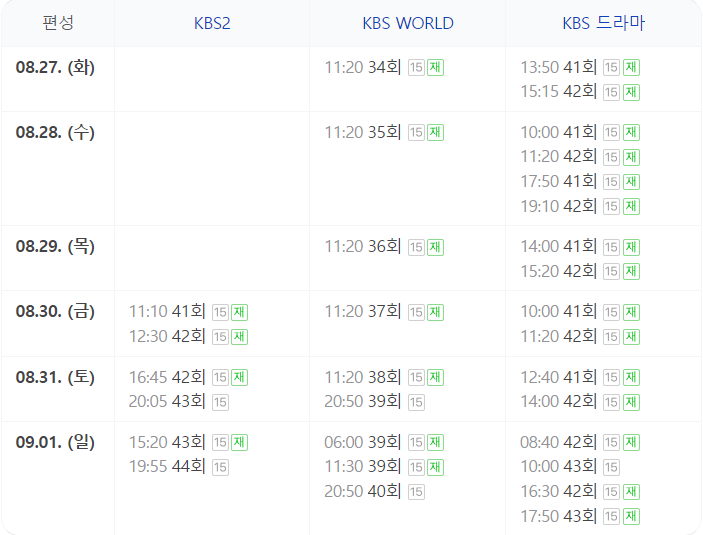The width and height of the screenshot is (703, 535).
Task: Click the 15 rating badge beside 20:50 39회
Action: coord(416,402)
